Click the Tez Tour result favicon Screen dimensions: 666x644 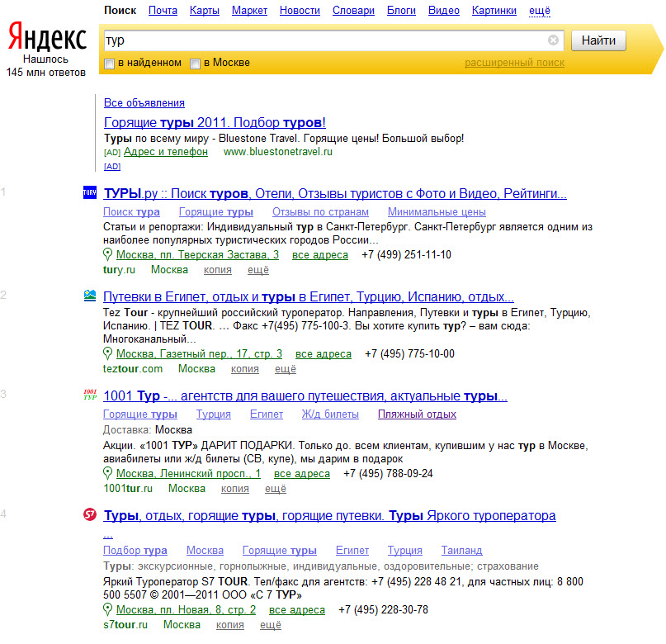pyautogui.click(x=90, y=296)
